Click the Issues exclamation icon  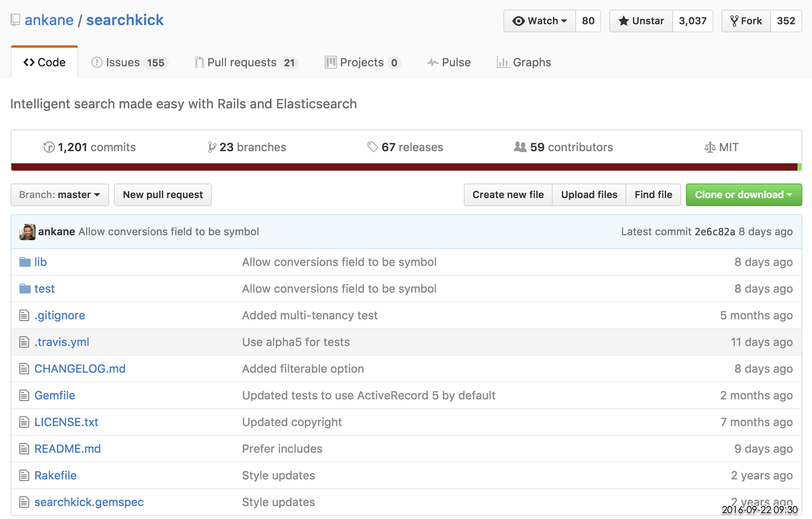click(x=97, y=62)
